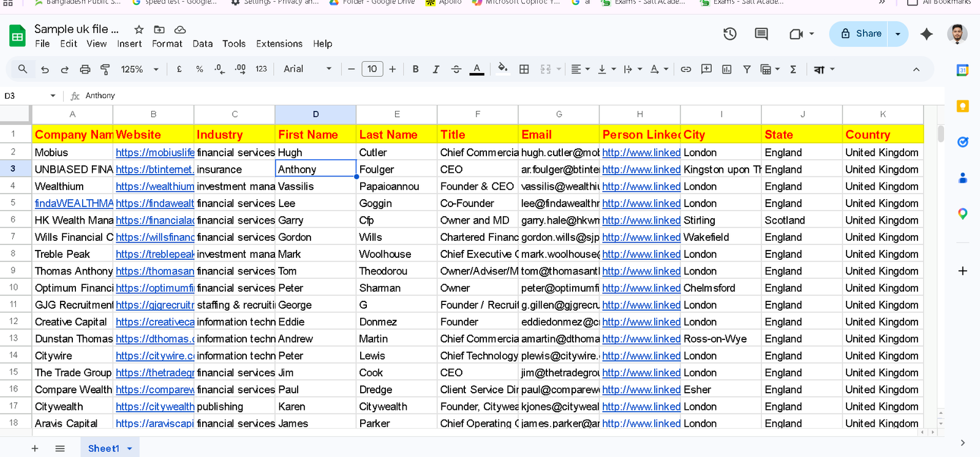Open the text color picker
980x457 pixels.
[x=477, y=69]
